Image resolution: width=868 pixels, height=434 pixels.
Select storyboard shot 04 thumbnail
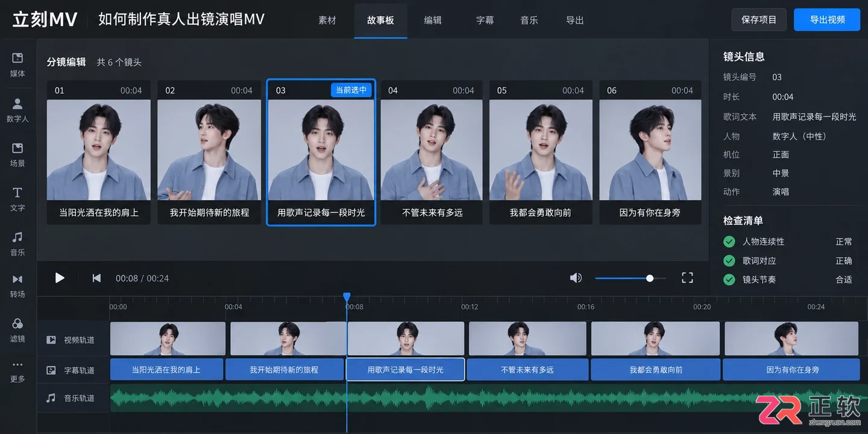pos(432,149)
